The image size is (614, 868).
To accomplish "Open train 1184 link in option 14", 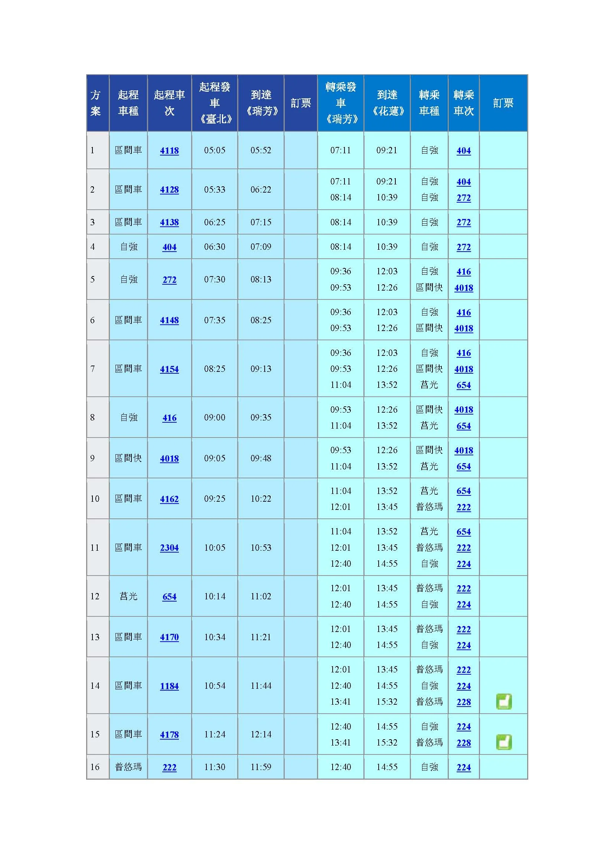I will (170, 686).
